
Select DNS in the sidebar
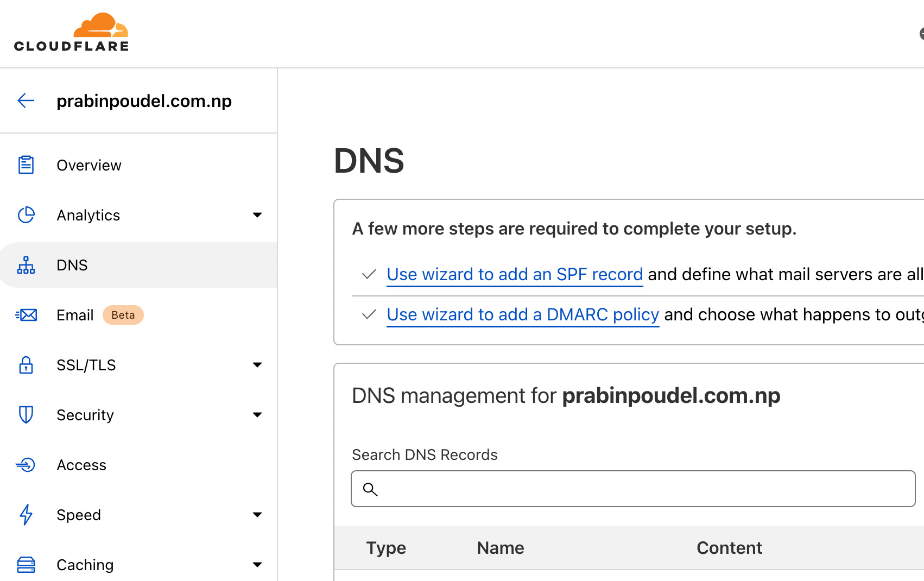point(138,265)
